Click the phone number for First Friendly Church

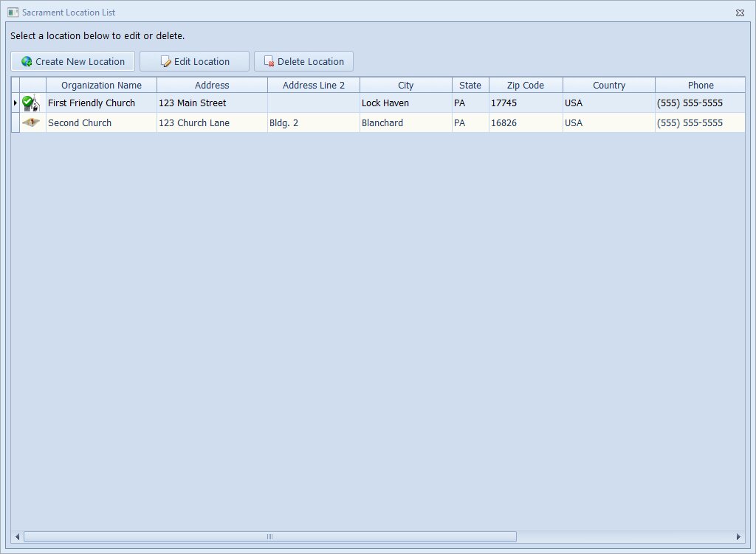click(701, 103)
